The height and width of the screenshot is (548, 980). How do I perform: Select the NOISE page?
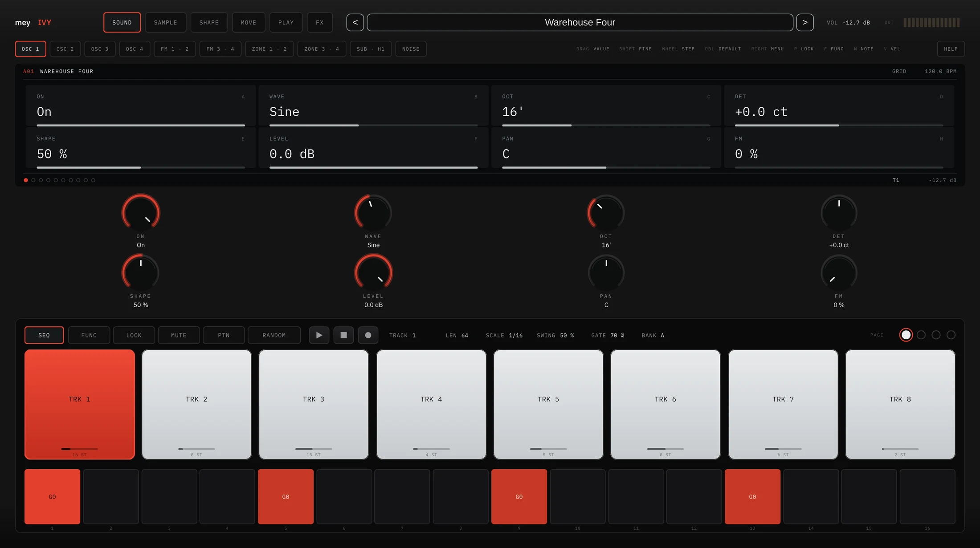pyautogui.click(x=411, y=49)
